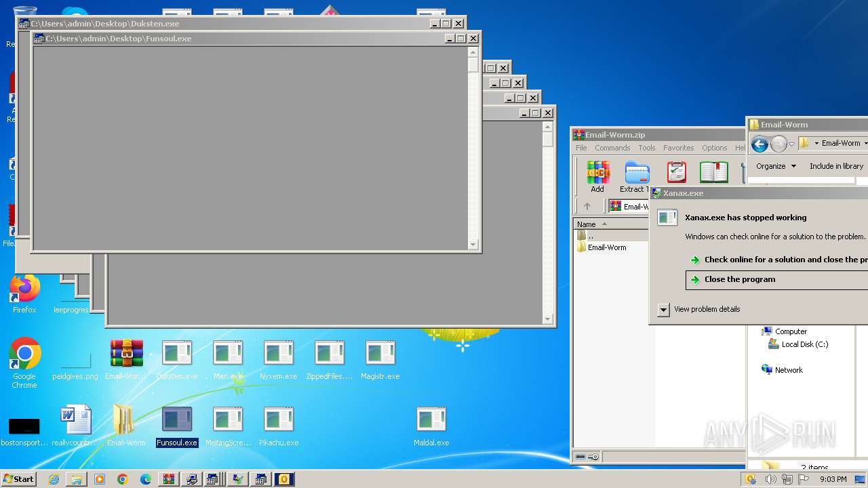Select the Magistr.exe desktop icon
Screen dimensions: 868x488
tap(380, 360)
